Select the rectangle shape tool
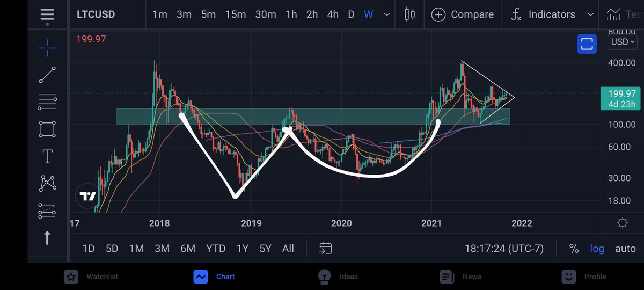The width and height of the screenshot is (644, 290). click(x=47, y=129)
